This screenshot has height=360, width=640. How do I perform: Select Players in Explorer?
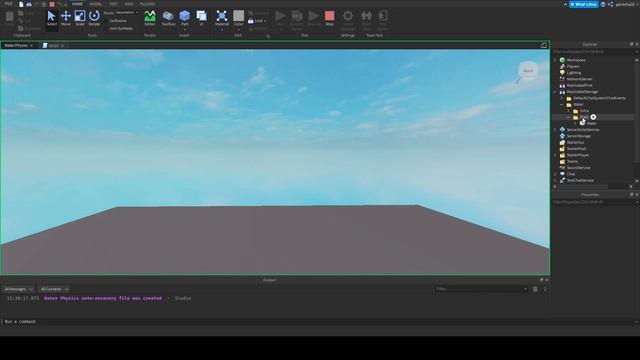pyautogui.click(x=573, y=66)
